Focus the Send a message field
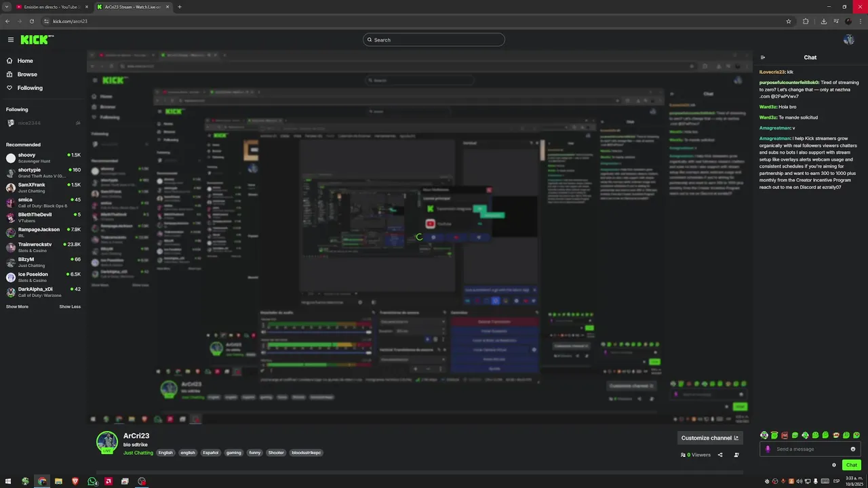 [x=810, y=449]
